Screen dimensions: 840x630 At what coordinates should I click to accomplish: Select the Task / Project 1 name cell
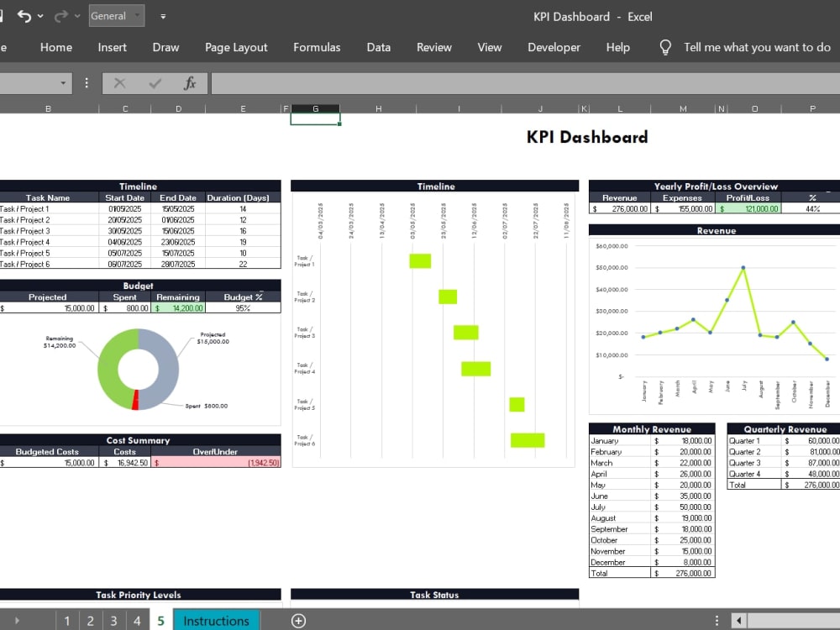(49, 209)
